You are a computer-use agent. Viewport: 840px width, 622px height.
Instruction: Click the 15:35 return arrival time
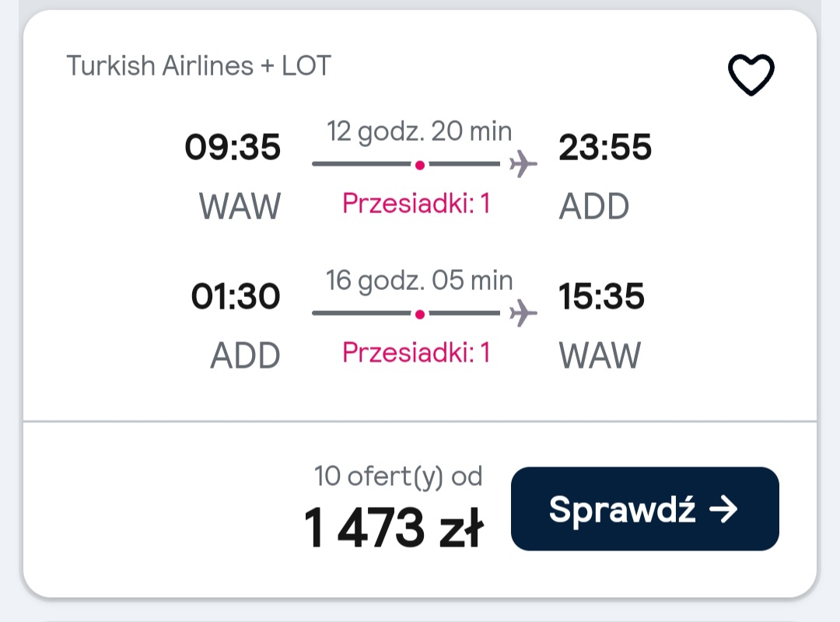(x=601, y=296)
